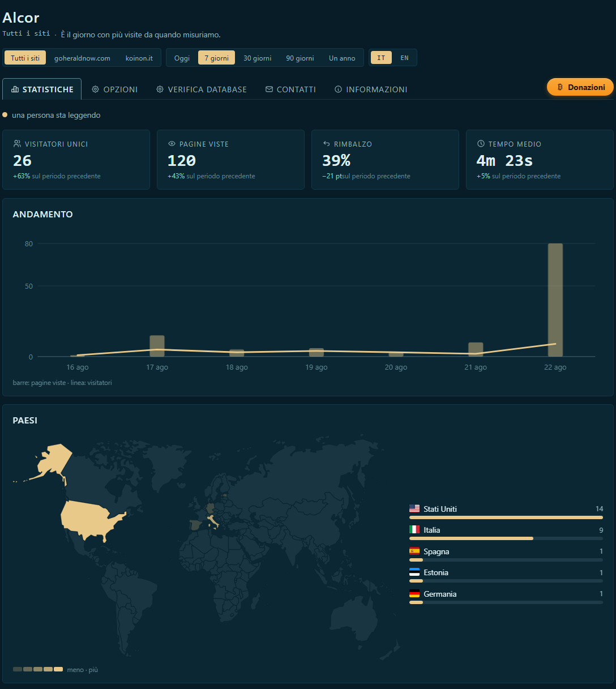Click the "una persona sta leggendo" text
Viewport: 616px width, 689px height.
[56, 115]
